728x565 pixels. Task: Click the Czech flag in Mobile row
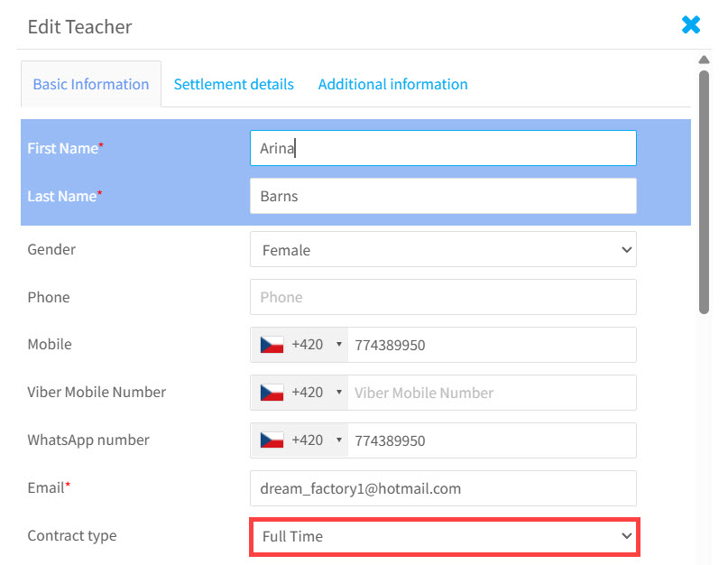click(x=272, y=345)
